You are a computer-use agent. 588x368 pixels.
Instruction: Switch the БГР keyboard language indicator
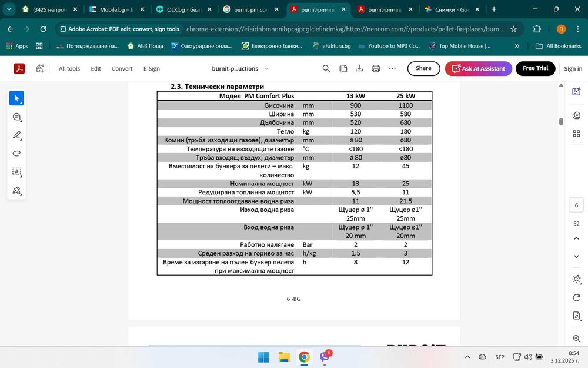[499, 357]
